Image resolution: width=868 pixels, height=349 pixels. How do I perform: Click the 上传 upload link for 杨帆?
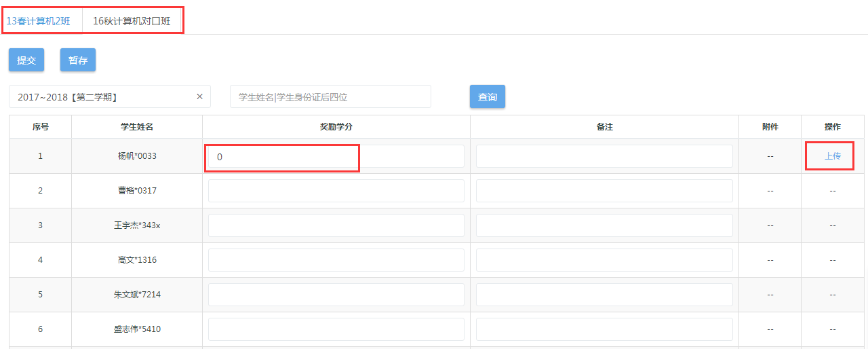[x=832, y=156]
